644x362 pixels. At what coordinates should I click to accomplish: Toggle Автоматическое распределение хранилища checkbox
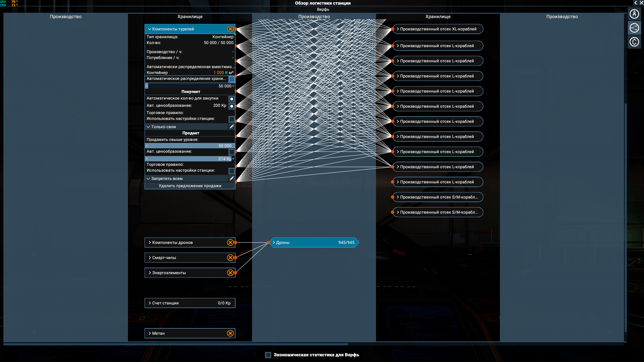231,79
